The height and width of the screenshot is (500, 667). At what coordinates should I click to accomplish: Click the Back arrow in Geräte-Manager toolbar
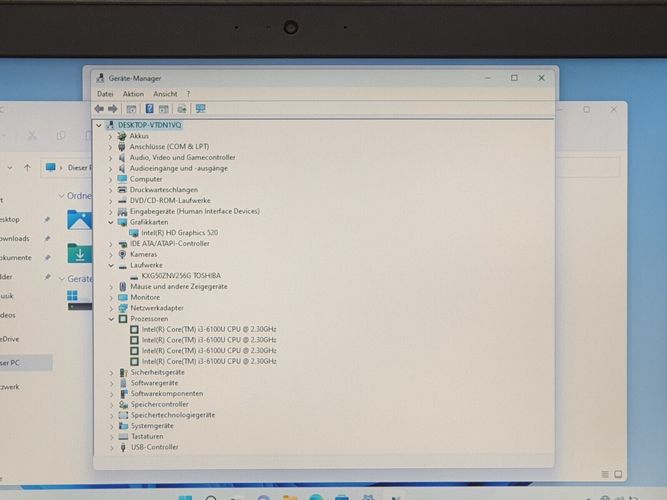99,109
